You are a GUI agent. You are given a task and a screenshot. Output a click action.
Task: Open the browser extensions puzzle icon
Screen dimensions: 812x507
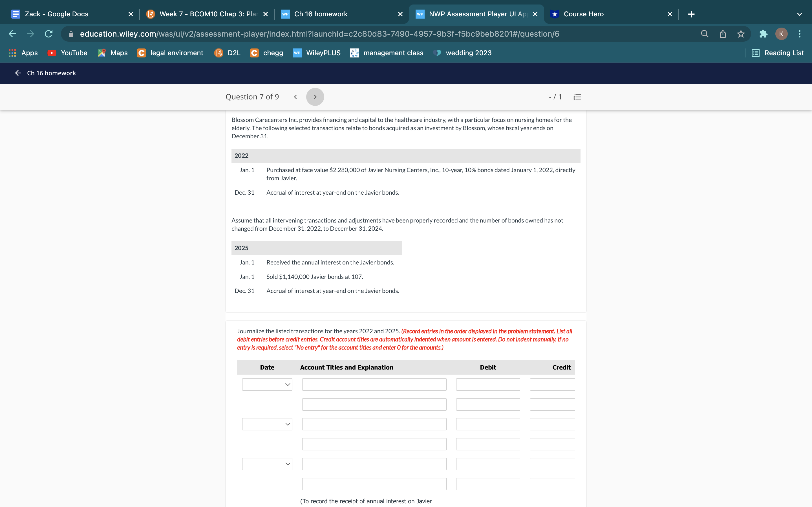763,34
